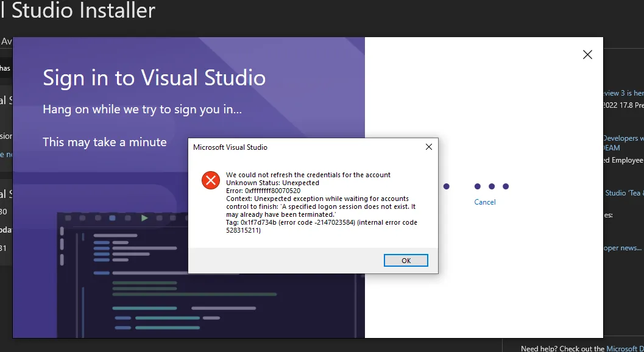Click the 'Tag: 0x1f7d734b' error line
The image size is (644, 352).
[322, 227]
